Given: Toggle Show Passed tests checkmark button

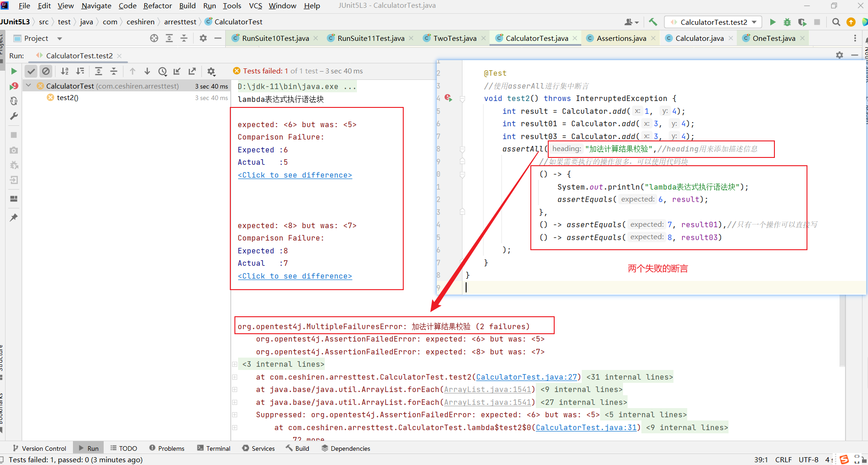Looking at the screenshot, I should pos(31,71).
